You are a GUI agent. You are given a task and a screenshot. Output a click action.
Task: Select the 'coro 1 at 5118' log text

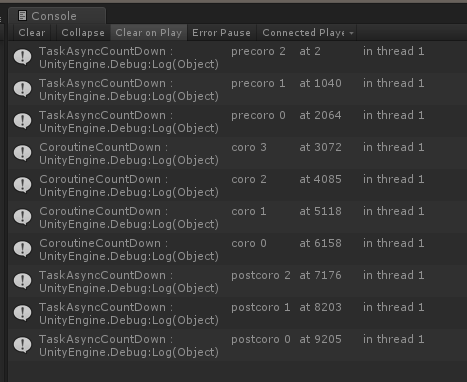tap(286, 211)
